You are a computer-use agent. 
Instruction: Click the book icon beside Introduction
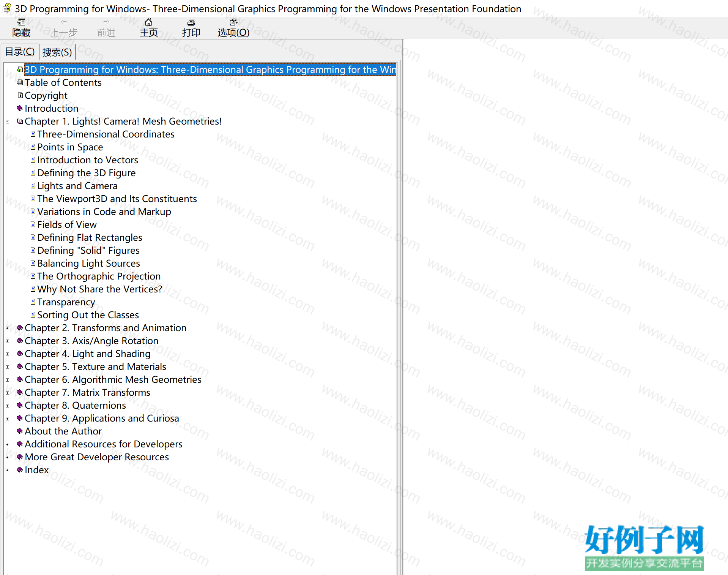(20, 108)
